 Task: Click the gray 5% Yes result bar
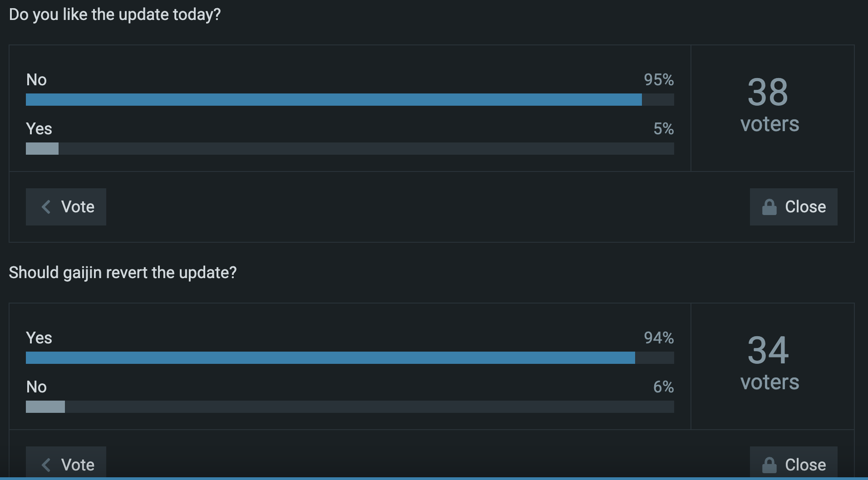point(42,148)
